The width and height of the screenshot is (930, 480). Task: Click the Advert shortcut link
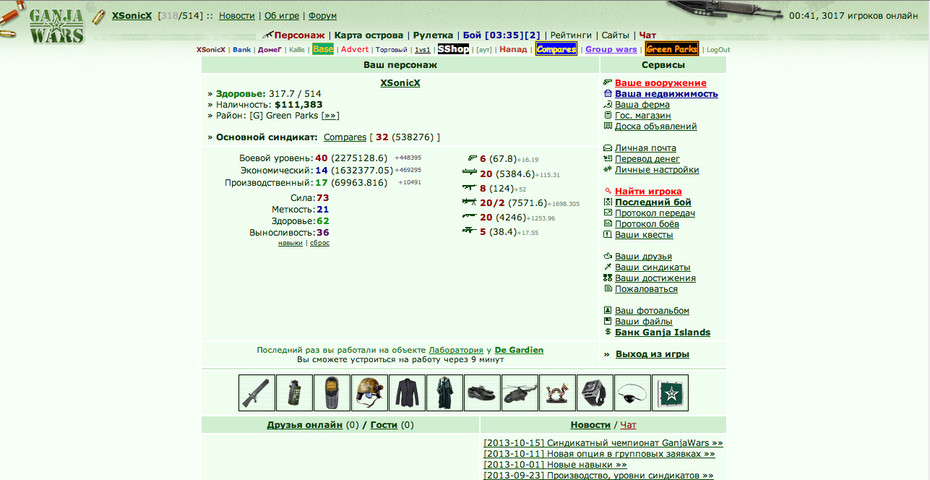[x=355, y=49]
